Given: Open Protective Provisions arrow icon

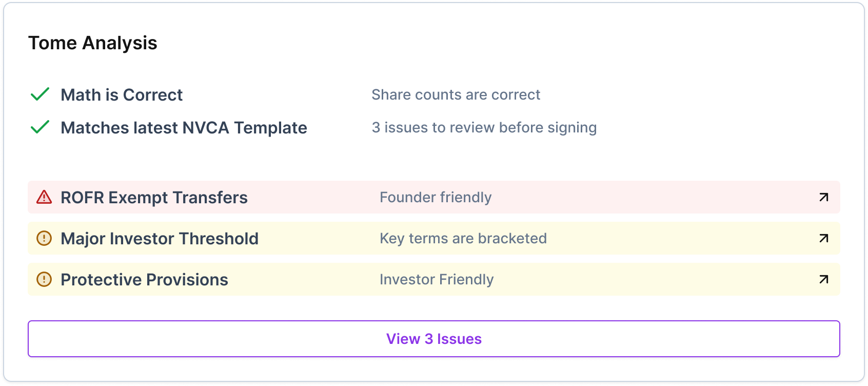Looking at the screenshot, I should click(823, 279).
